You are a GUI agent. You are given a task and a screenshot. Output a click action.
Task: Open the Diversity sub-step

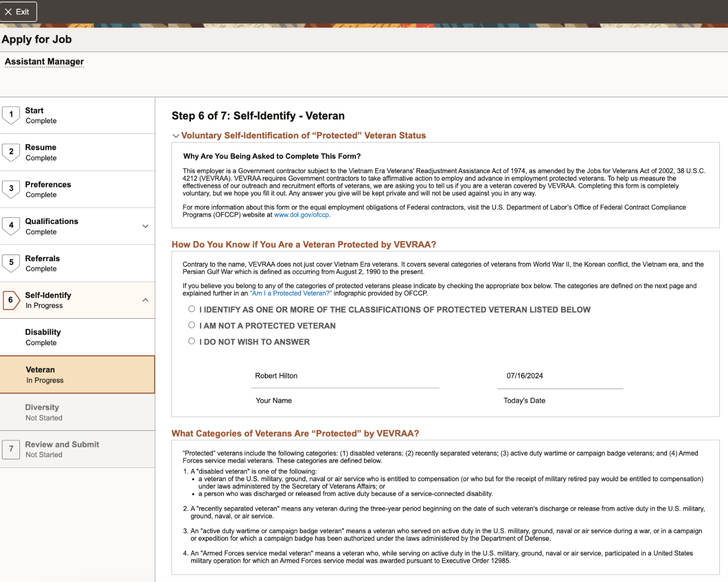(77, 412)
